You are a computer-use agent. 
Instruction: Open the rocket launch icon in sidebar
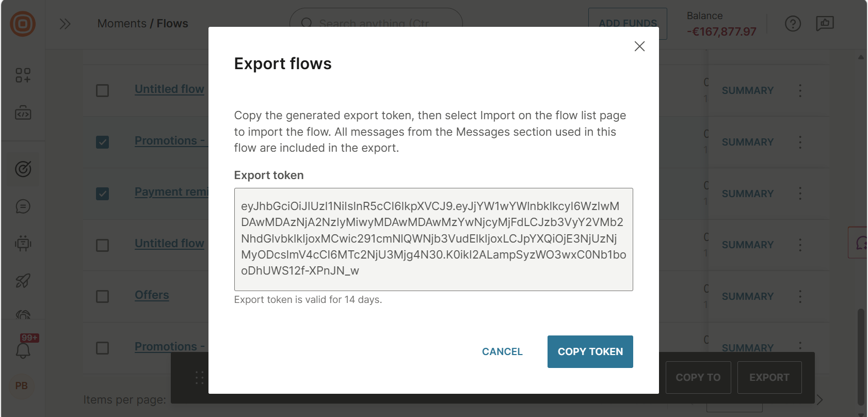(23, 281)
